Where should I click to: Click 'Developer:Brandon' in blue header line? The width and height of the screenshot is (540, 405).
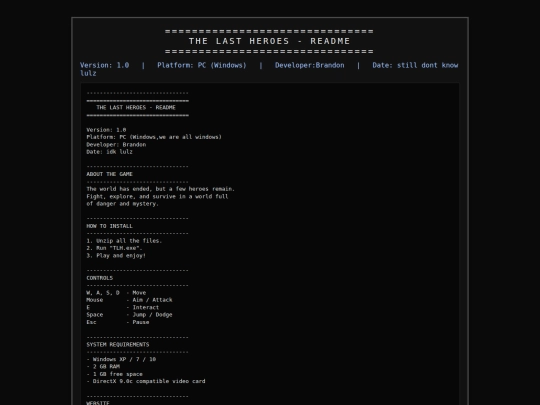point(309,65)
